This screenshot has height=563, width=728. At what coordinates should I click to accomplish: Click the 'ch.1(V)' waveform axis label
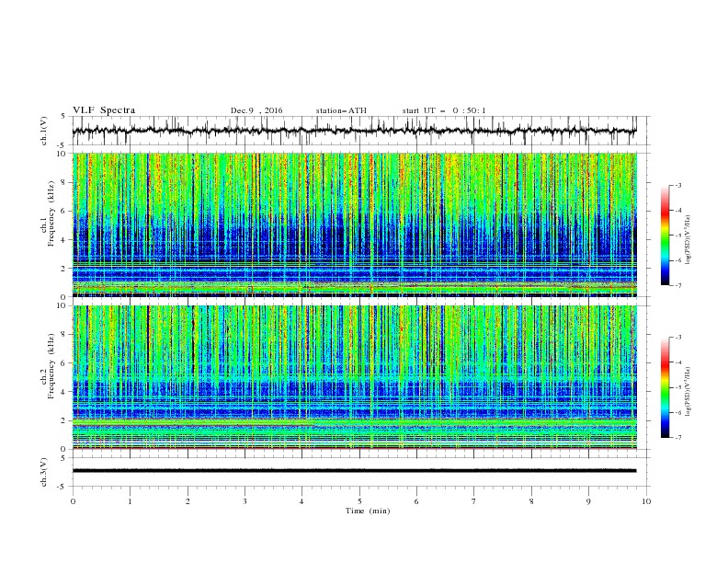(x=44, y=131)
